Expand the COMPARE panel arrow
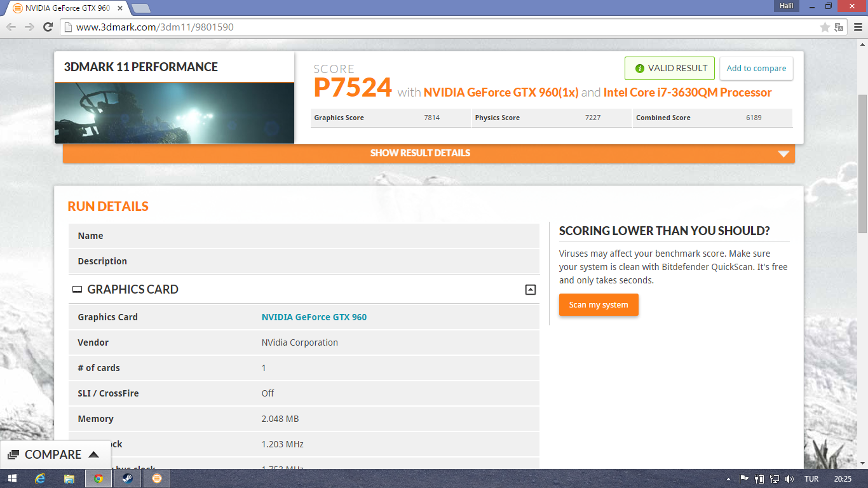This screenshot has height=488, width=868. pos(93,454)
